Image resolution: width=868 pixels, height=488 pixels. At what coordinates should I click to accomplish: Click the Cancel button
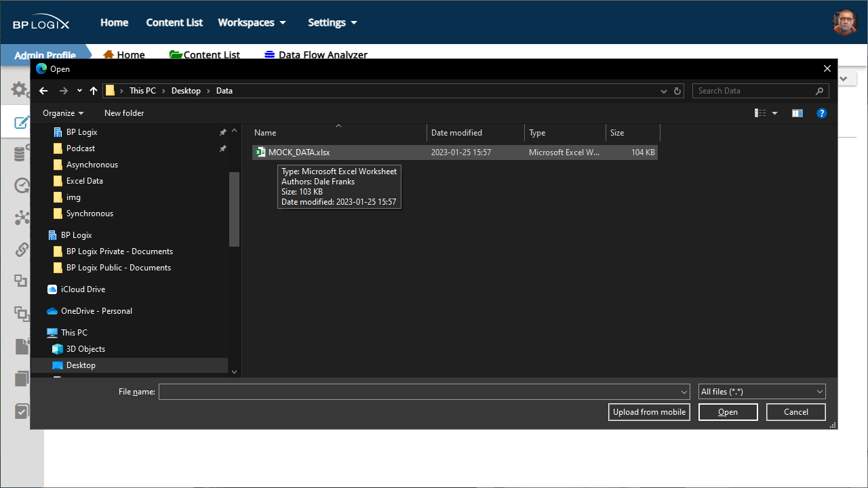(796, 412)
